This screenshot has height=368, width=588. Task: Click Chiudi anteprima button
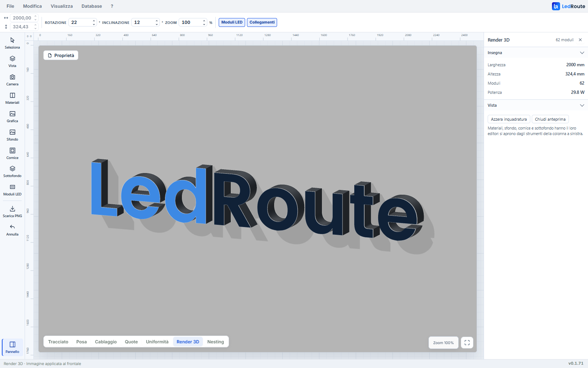550,119
